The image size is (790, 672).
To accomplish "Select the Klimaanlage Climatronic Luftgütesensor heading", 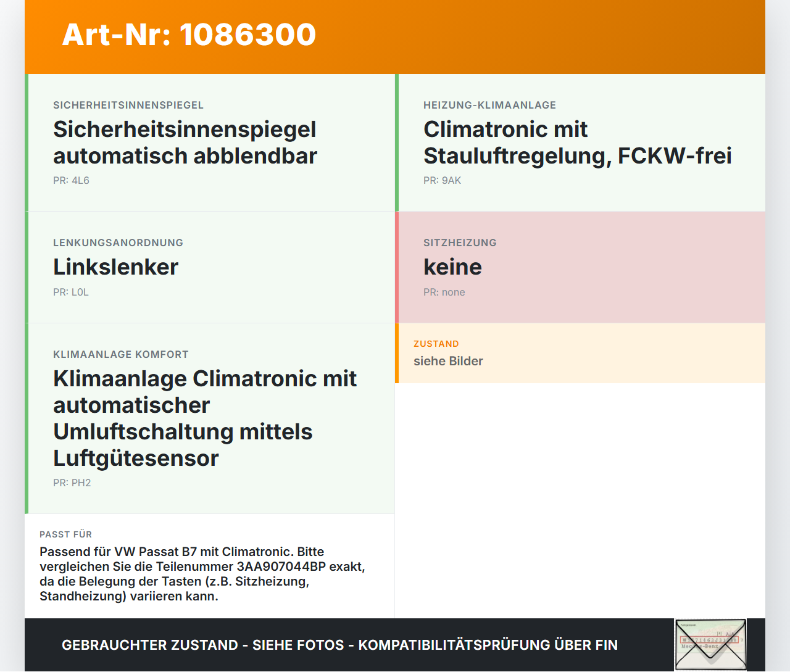I will coord(205,418).
